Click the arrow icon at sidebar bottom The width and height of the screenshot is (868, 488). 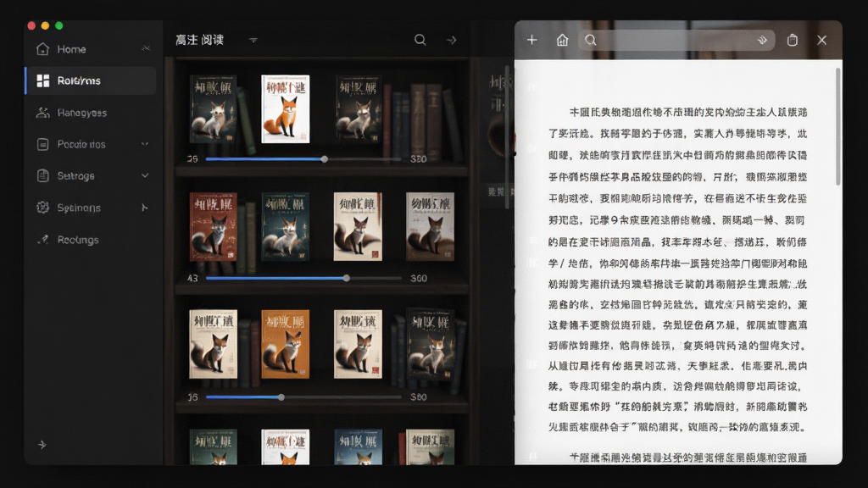coord(42,444)
